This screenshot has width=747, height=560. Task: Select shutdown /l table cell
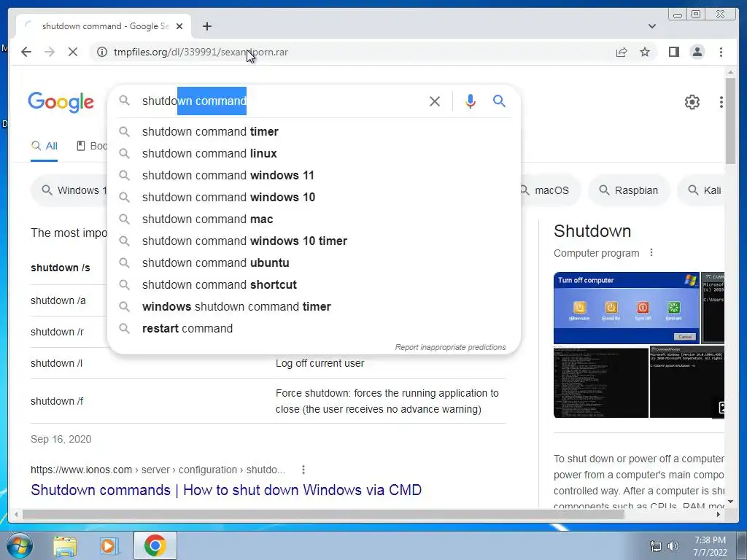(56, 363)
